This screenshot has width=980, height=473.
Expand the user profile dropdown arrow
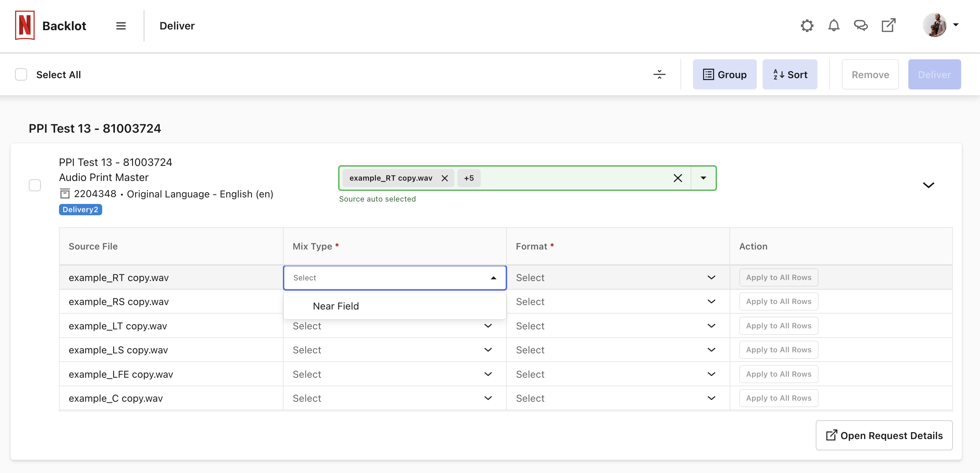(955, 25)
